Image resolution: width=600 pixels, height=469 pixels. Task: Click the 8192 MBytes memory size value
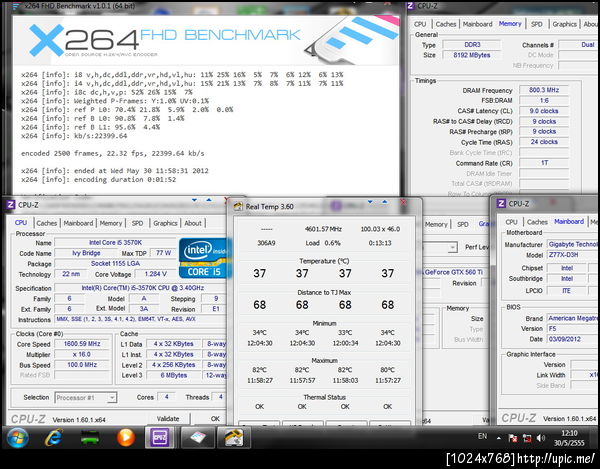pos(471,55)
